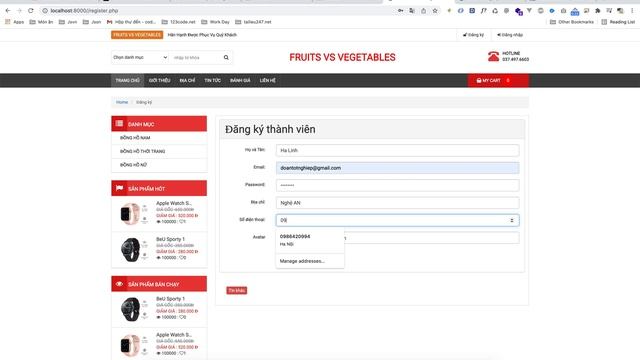Click the Home breadcrumb link
This screenshot has height=360, width=640.
[122, 102]
